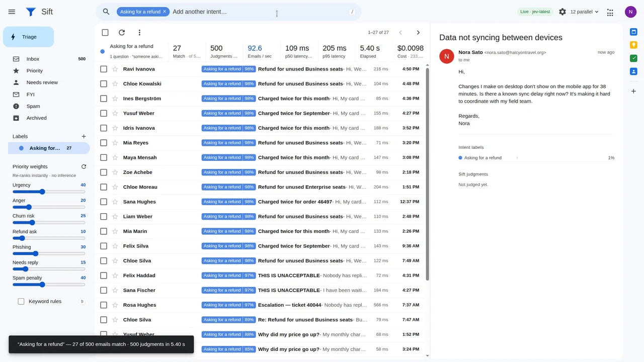Adjust the Anger slider
Screen dimensions: 644x362
(49, 207)
